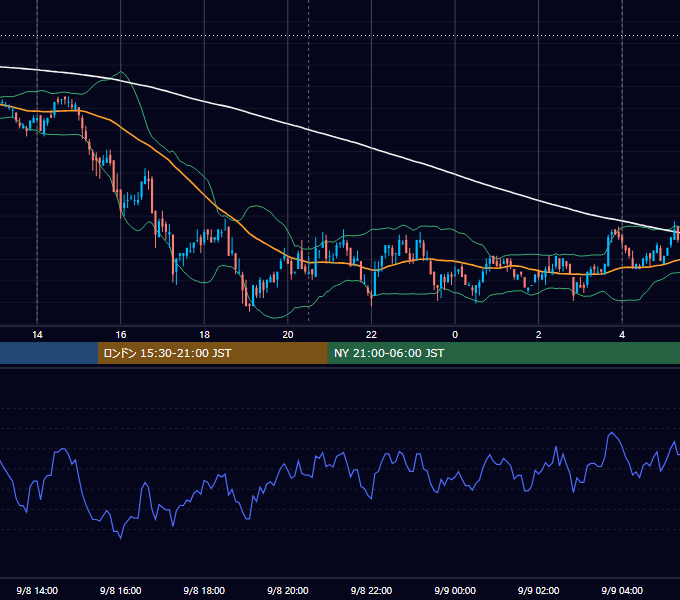Click the 16 hour label on time axis
This screenshot has width=680, height=600.
[x=121, y=335]
